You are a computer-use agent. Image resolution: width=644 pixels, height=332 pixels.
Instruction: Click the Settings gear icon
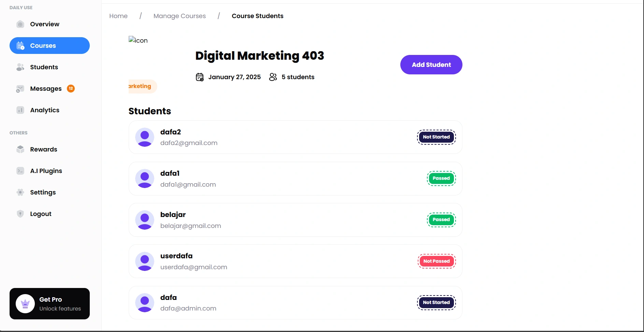click(20, 192)
